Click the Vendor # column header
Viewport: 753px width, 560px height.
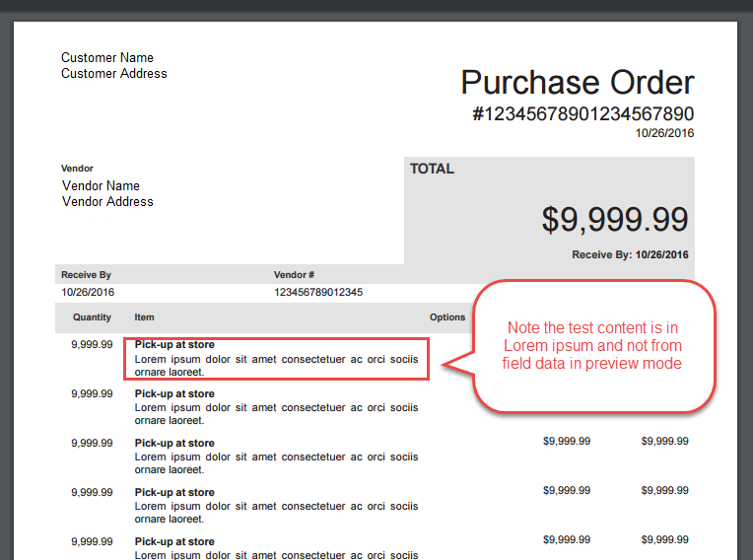tap(294, 275)
